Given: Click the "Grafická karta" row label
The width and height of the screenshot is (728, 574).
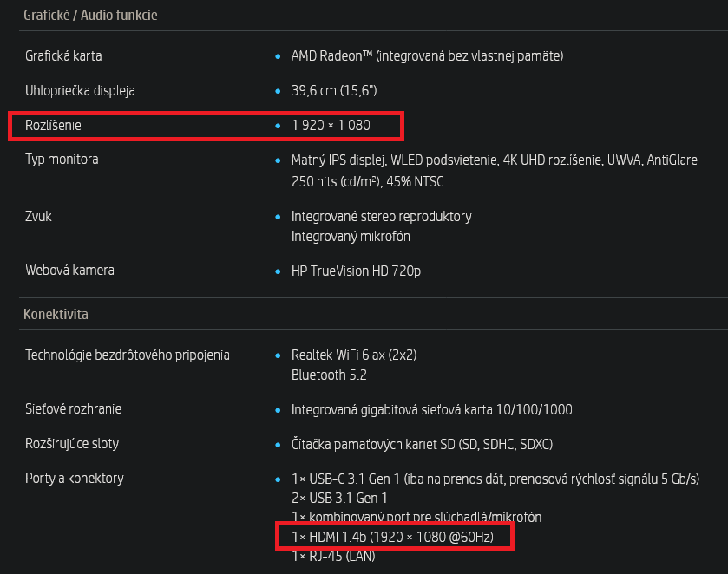Looking at the screenshot, I should click(63, 56).
